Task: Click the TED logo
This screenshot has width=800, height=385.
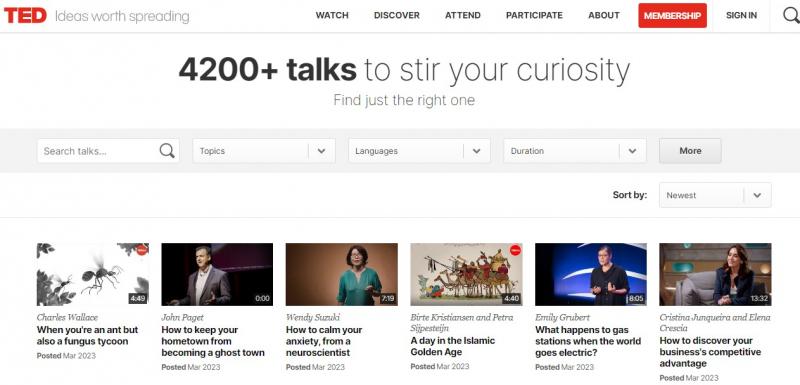Action: click(24, 15)
